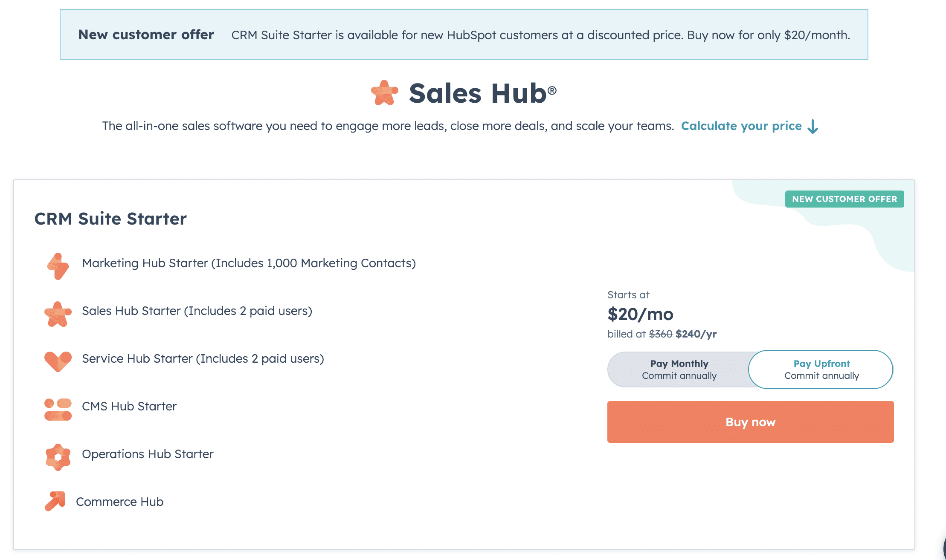Switch billing to Pay Monthly

(x=679, y=369)
